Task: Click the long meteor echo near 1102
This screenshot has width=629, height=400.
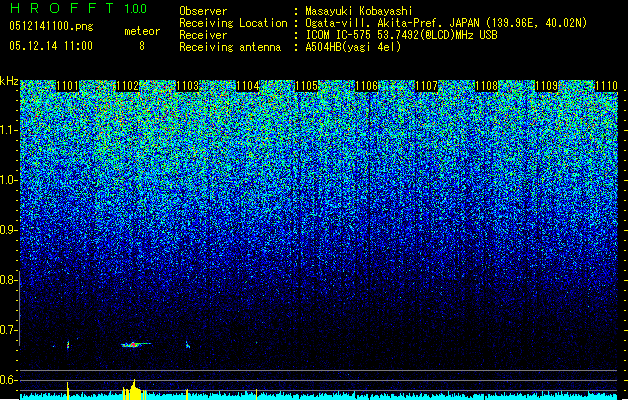Action: (136, 344)
